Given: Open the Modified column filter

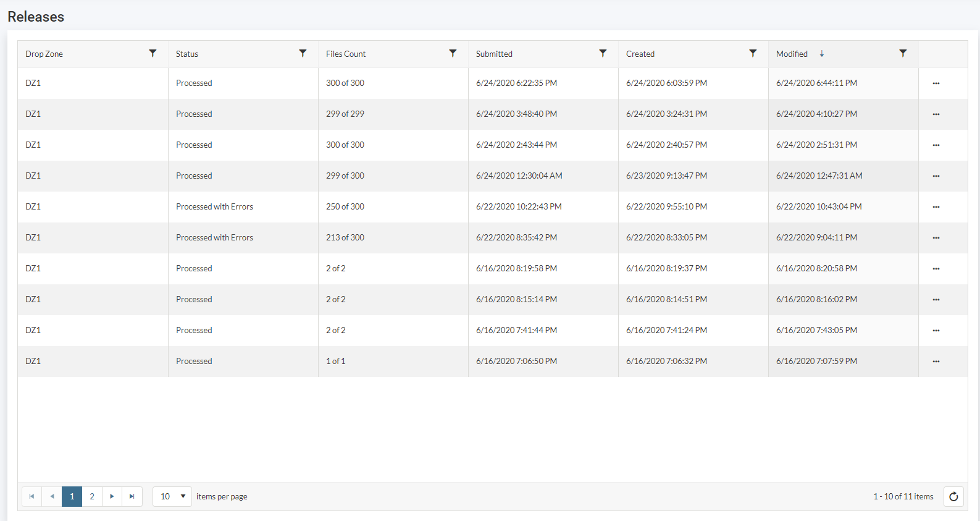Looking at the screenshot, I should click(x=903, y=54).
